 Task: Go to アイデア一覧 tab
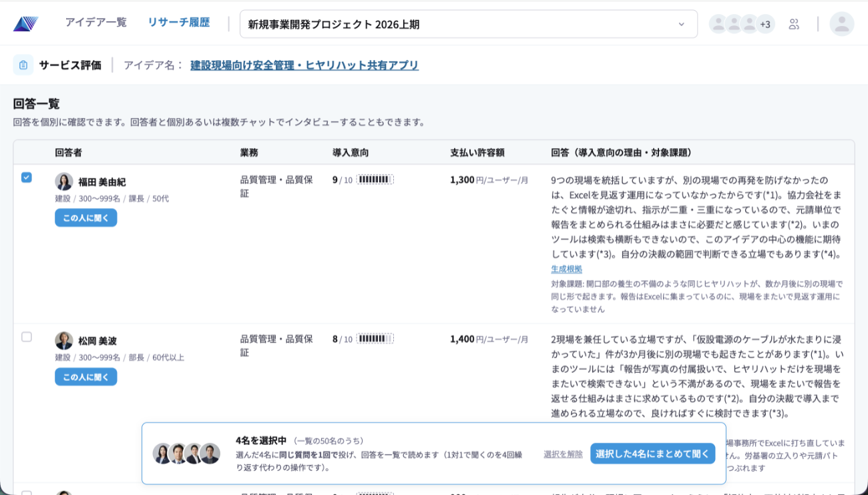[x=95, y=22]
